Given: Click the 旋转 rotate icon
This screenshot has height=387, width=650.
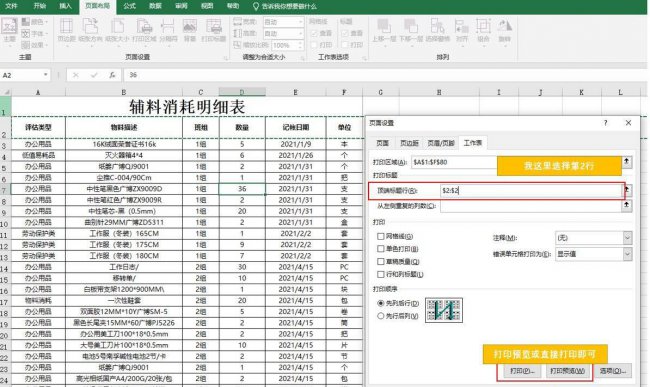Looking at the screenshot, I should click(x=504, y=30).
